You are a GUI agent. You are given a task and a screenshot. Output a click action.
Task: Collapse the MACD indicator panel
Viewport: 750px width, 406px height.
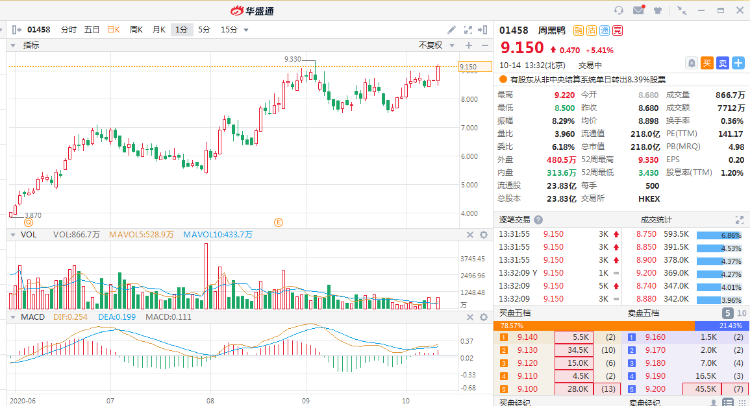pyautogui.click(x=11, y=317)
